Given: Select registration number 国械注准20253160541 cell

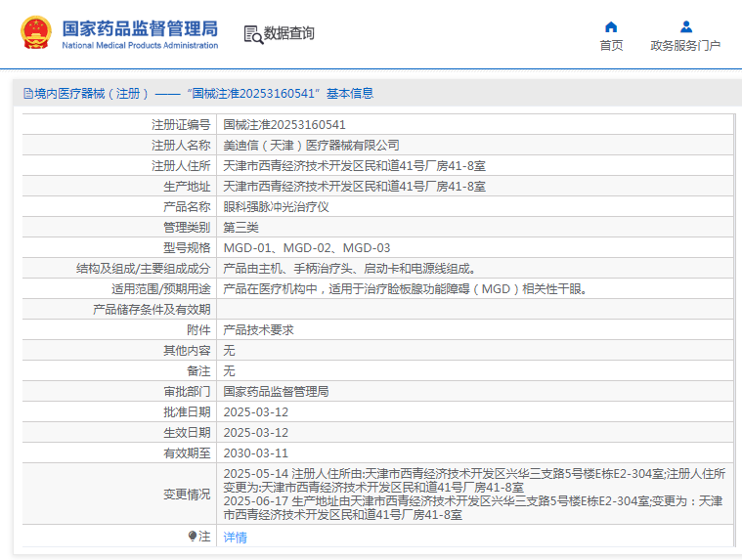Looking at the screenshot, I should tap(284, 125).
